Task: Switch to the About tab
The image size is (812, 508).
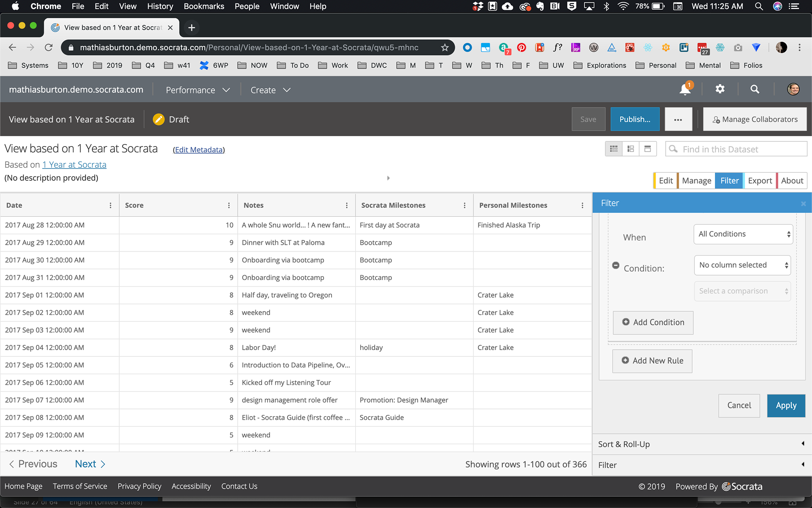Action: [792, 181]
